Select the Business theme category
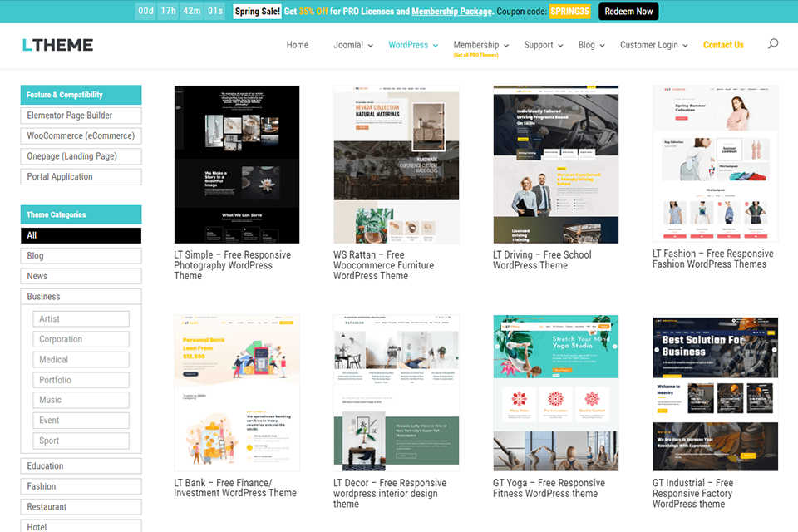Viewport: 798px width, 532px height. coord(81,296)
